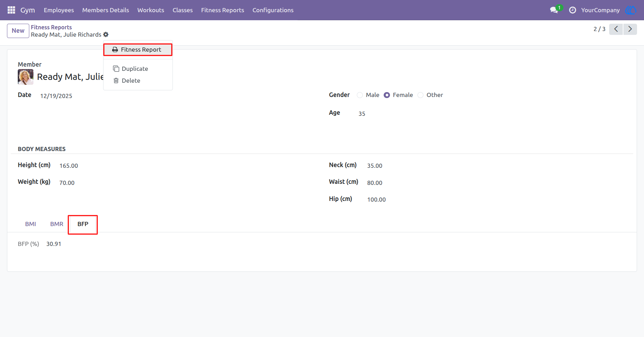Open Workouts menu

point(151,10)
